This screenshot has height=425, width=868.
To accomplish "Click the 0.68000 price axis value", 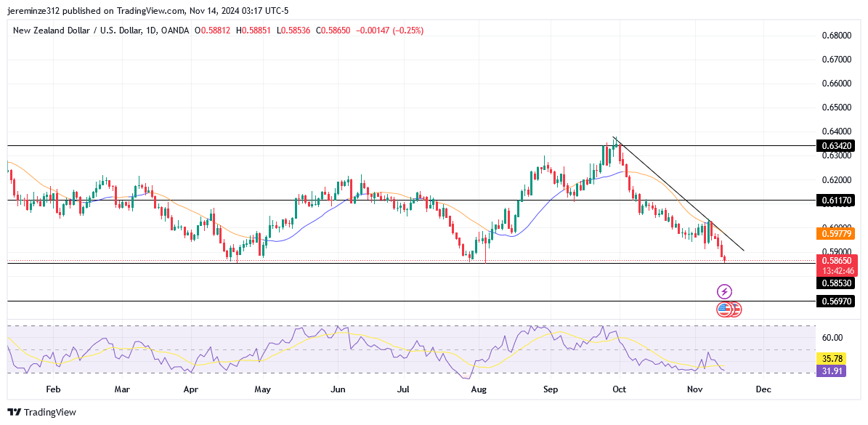I will coord(836,36).
